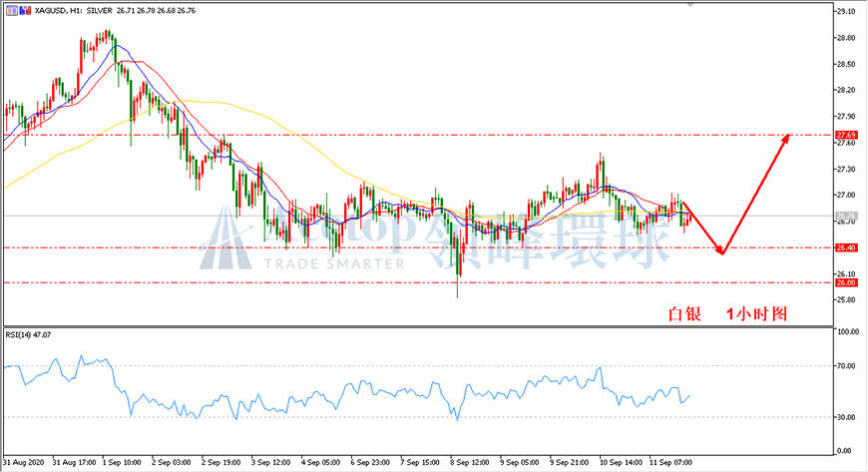Click the 1 Sep 10:00 time axis marker

tap(122, 462)
